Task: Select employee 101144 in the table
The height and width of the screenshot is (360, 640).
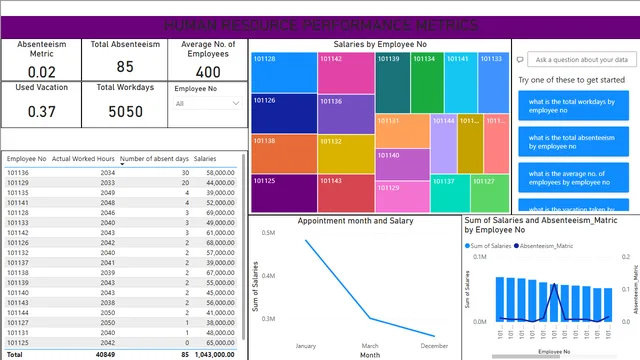Action: [121, 313]
